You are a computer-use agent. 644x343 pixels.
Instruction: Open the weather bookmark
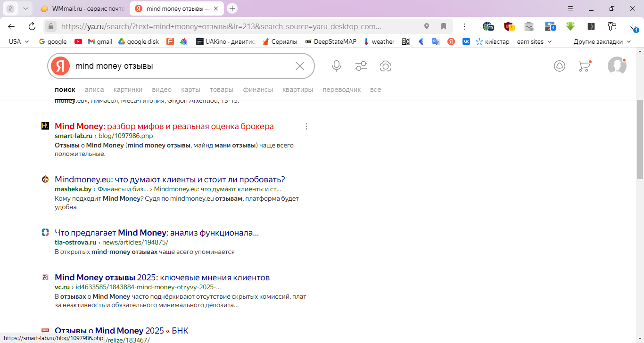[379, 41]
